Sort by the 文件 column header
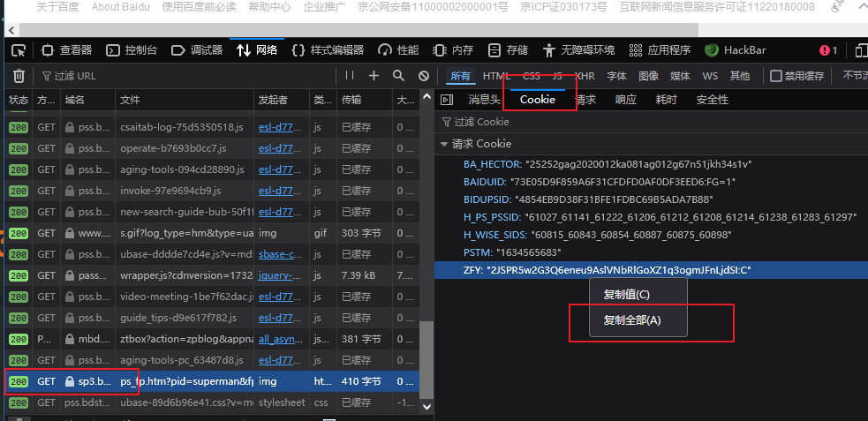 tap(185, 100)
